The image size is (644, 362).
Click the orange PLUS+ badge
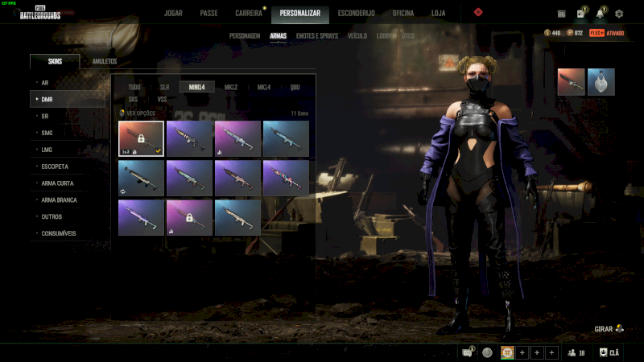[597, 33]
